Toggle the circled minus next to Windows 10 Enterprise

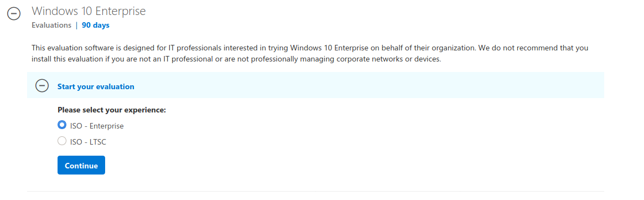click(x=14, y=14)
